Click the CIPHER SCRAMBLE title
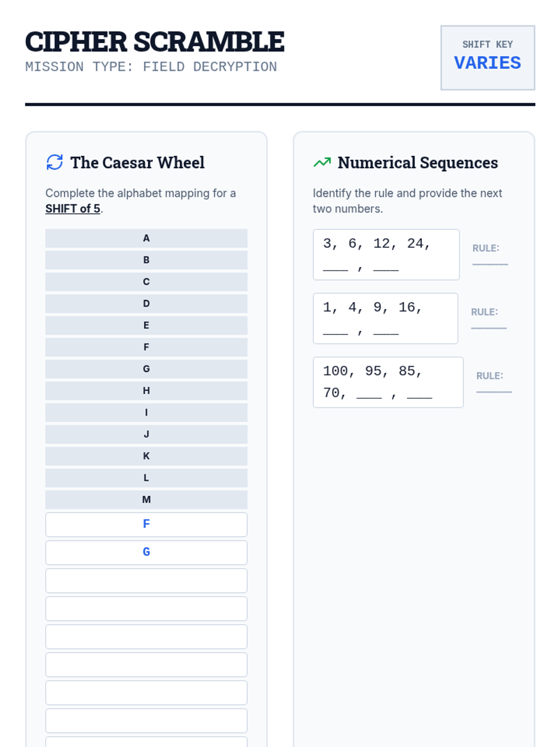The height and width of the screenshot is (747, 560). click(154, 42)
